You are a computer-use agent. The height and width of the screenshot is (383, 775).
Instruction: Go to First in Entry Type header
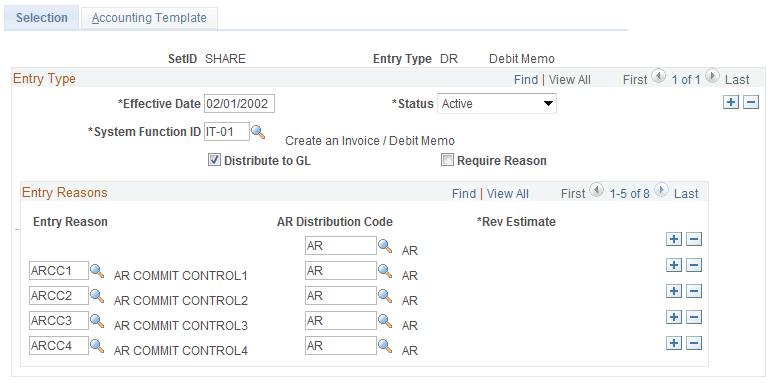[635, 80]
